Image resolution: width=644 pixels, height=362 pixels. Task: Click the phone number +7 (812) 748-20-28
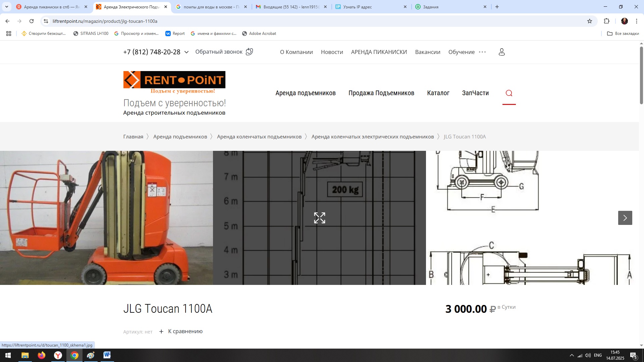152,52
